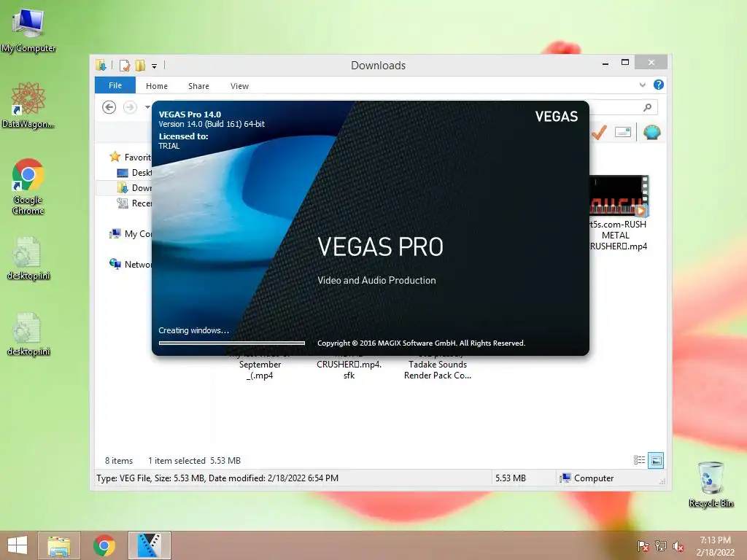The image size is (747, 560).
Task: Open File Explorer from the taskbar
Action: point(59,545)
